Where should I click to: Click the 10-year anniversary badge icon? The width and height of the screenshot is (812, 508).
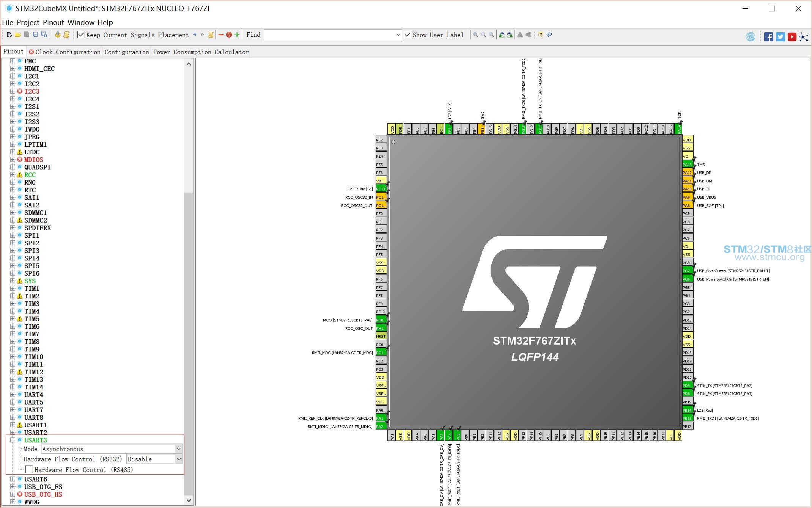coord(751,37)
